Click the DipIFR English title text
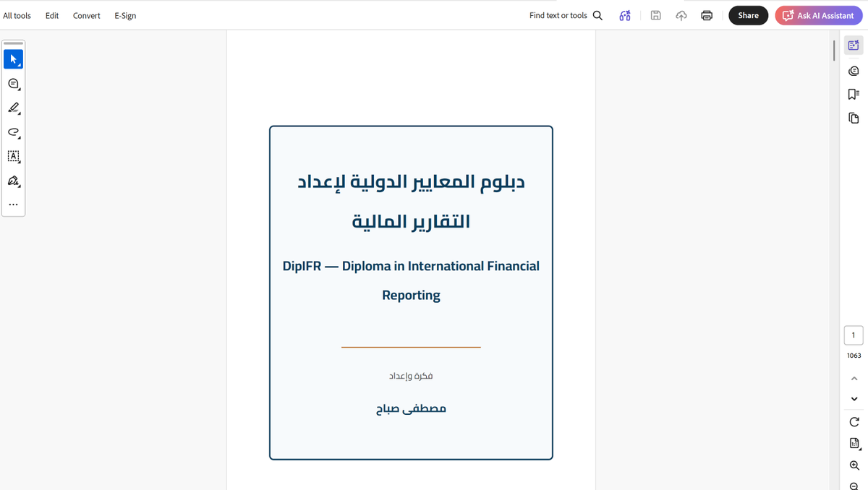The image size is (868, 490). [x=411, y=280]
